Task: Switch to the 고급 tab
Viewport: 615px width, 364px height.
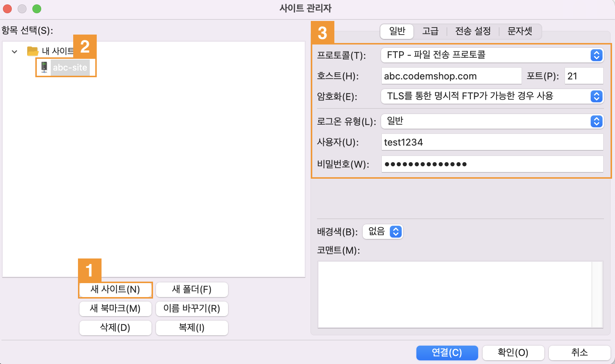Action: [430, 31]
